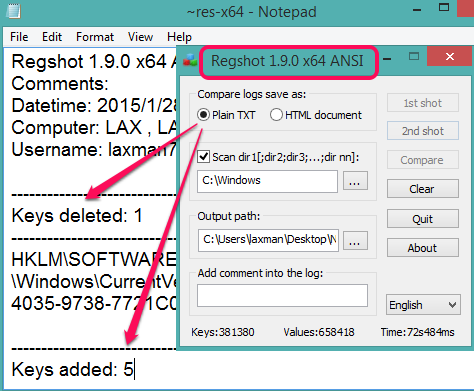
Task: Click the 'Comments:' line in Notepad
Action: click(x=60, y=83)
